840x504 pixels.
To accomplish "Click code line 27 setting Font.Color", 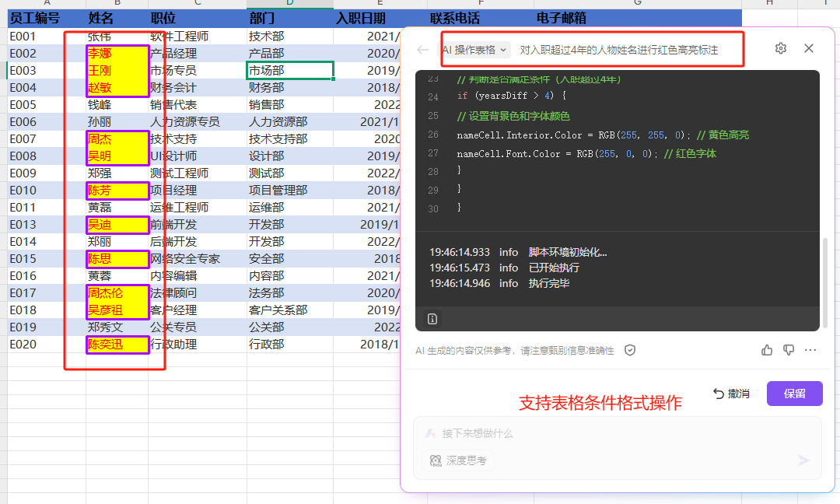I will tap(586, 154).
